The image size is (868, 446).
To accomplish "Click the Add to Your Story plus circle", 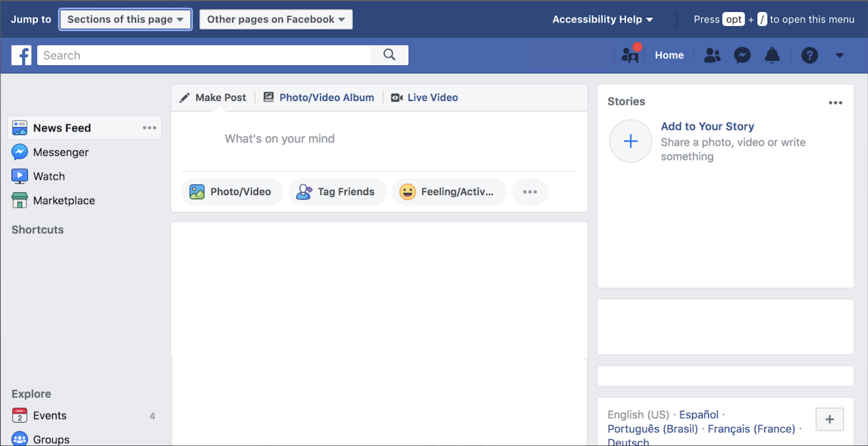I will point(630,141).
